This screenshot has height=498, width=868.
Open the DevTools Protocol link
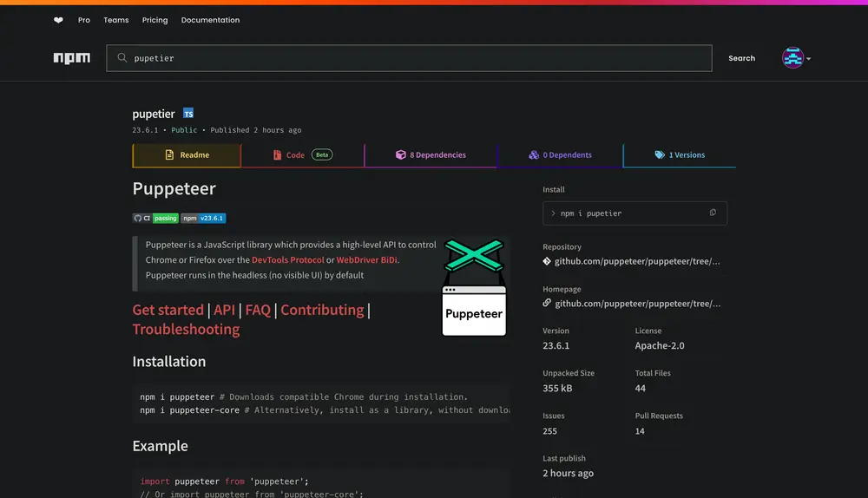coord(288,259)
